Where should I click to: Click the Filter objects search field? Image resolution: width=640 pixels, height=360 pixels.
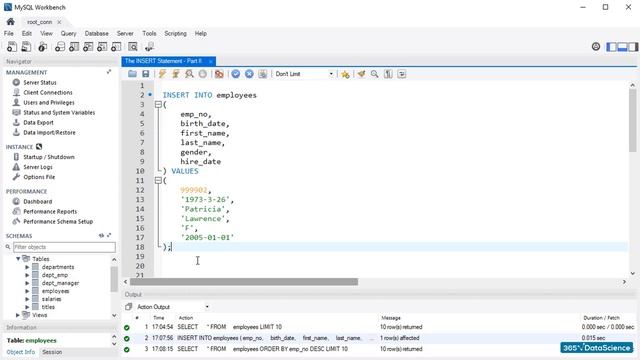coord(64,247)
